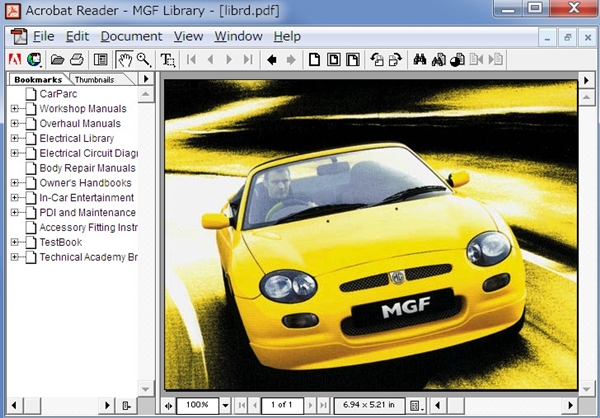Expand the Technical Academy bookmark

(15, 257)
